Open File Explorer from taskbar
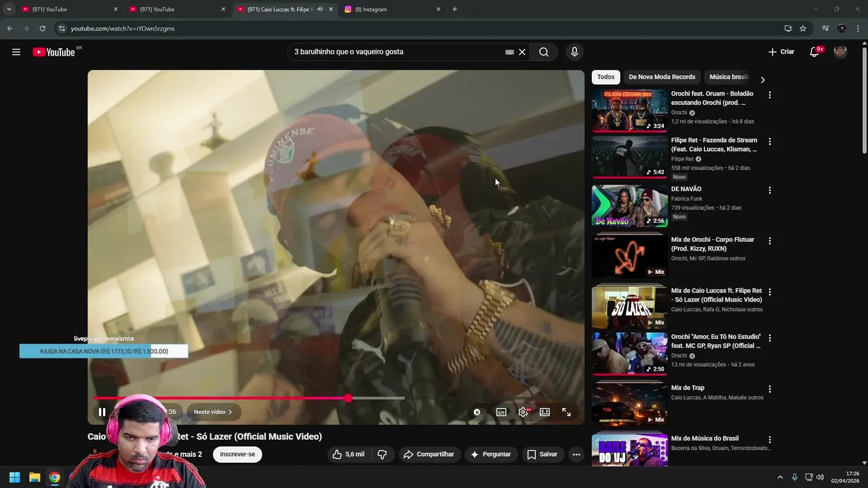Screen dimensions: 868x488 point(35,477)
